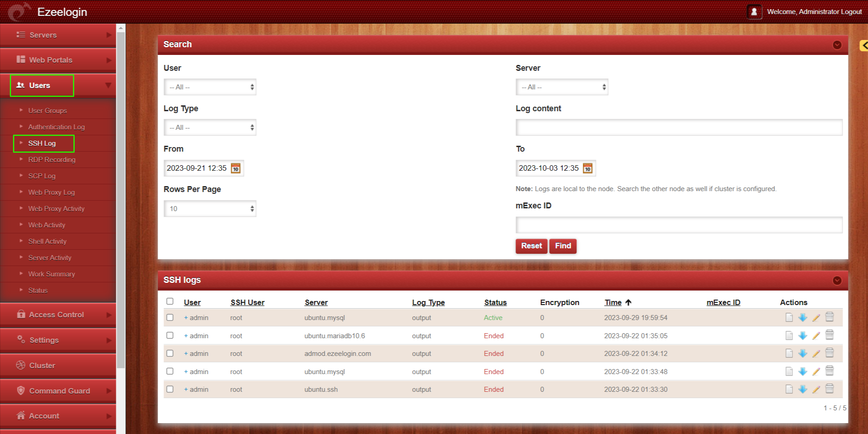Edit the ubuntu.mariadb10.6 log entry

point(816,335)
